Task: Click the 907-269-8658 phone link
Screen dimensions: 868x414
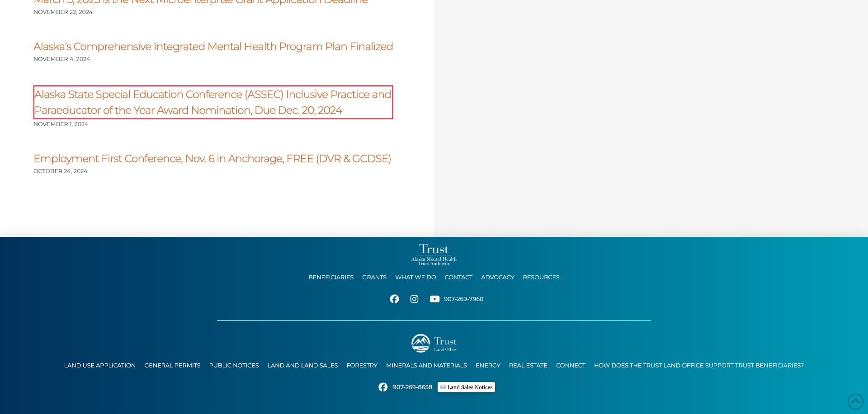Action: pos(412,387)
